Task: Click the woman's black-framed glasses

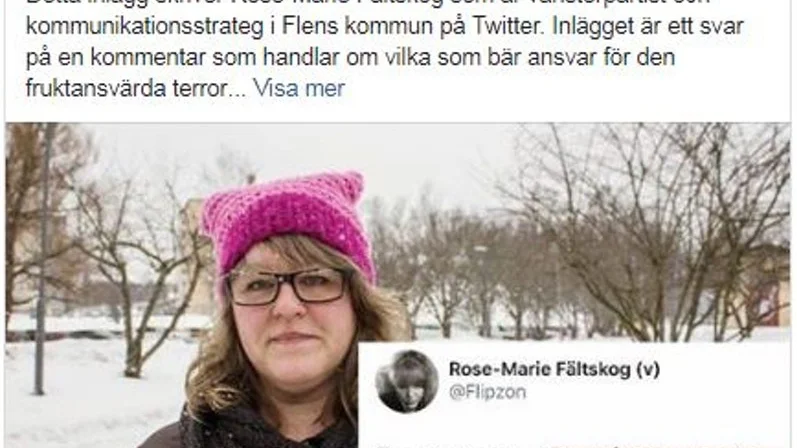Action: tap(286, 287)
